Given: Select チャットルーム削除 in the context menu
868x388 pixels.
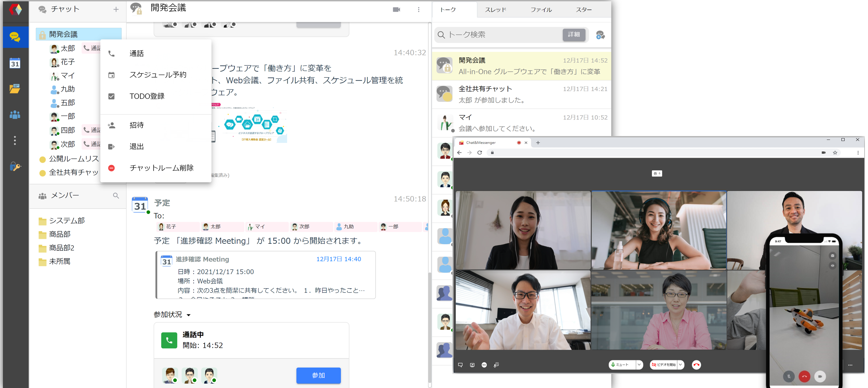Looking at the screenshot, I should tap(156, 168).
